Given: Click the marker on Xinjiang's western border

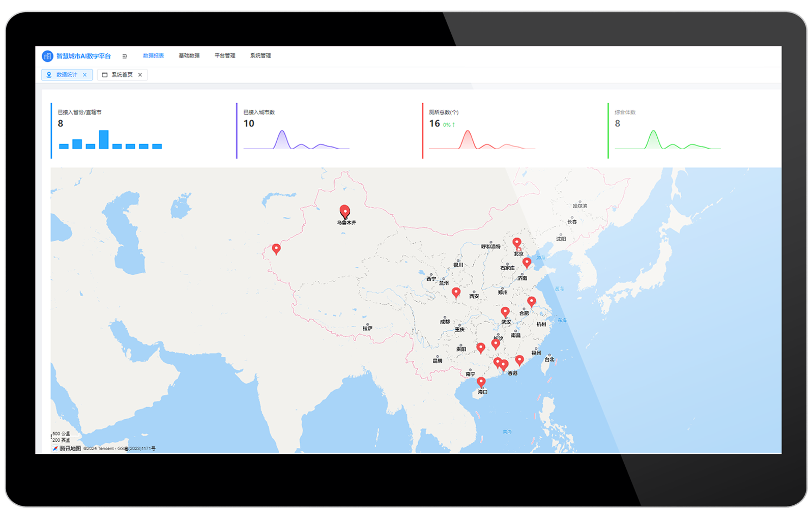Looking at the screenshot, I should click(x=276, y=249).
